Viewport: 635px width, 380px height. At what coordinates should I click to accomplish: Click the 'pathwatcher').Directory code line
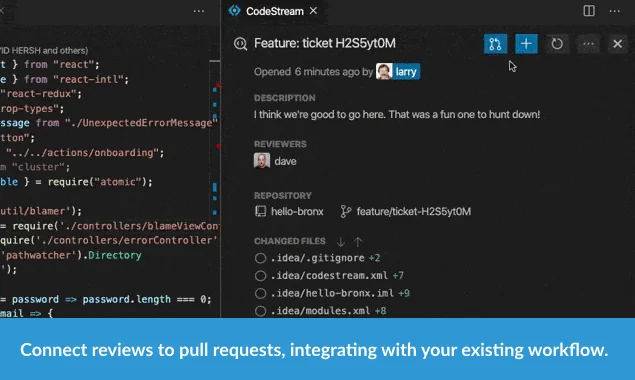point(71,255)
